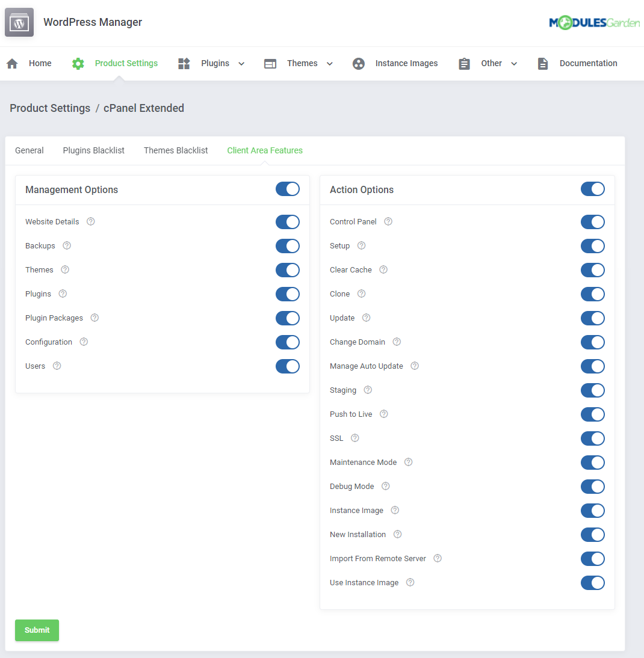The height and width of the screenshot is (658, 644).
Task: Click help icon beside Maintenance Mode
Action: (409, 462)
